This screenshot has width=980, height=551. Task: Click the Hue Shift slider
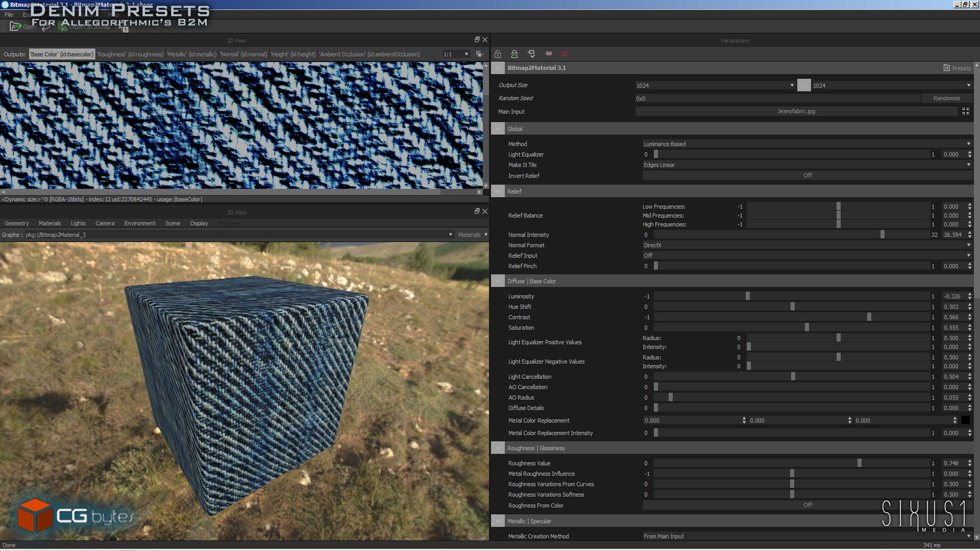[x=792, y=307]
